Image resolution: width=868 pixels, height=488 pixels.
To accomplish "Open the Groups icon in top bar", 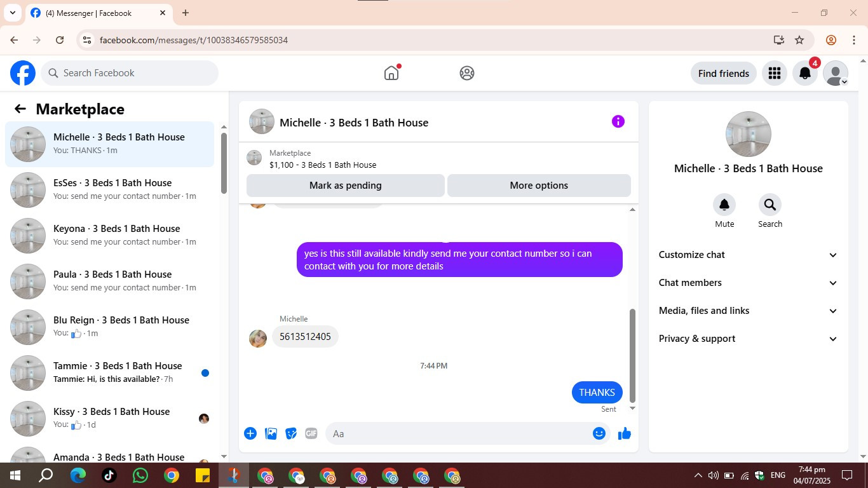I will coord(467,73).
